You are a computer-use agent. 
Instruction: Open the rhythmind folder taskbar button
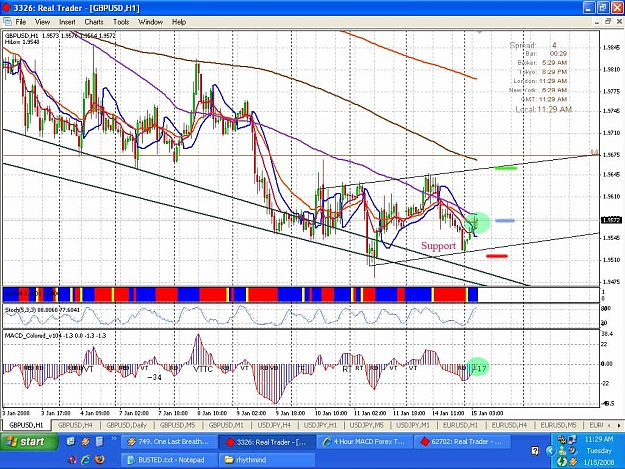pyautogui.click(x=267, y=459)
